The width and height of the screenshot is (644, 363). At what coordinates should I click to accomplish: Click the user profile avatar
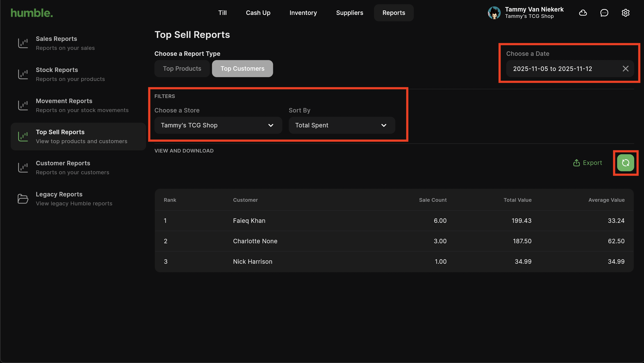pos(494,13)
